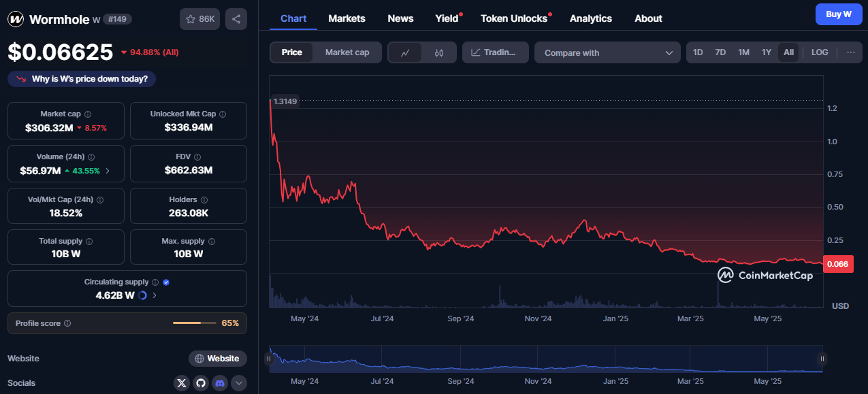
Task: Click Vol/Mkt Cap (24h) info icon
Action: coord(100,200)
